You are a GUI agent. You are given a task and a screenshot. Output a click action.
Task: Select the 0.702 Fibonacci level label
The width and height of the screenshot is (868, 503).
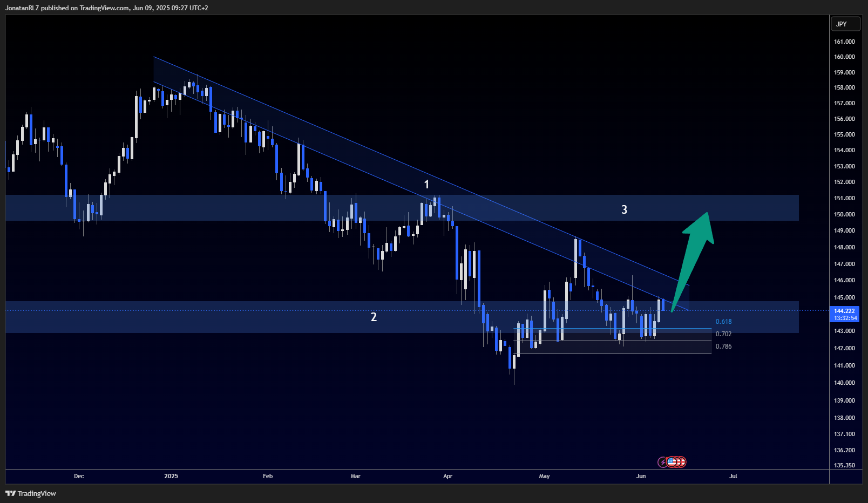pos(723,334)
